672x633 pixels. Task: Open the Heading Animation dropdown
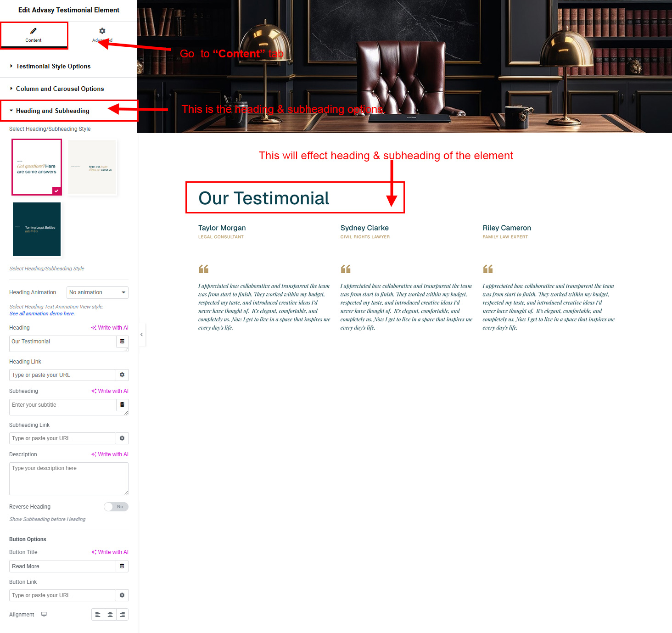click(97, 292)
